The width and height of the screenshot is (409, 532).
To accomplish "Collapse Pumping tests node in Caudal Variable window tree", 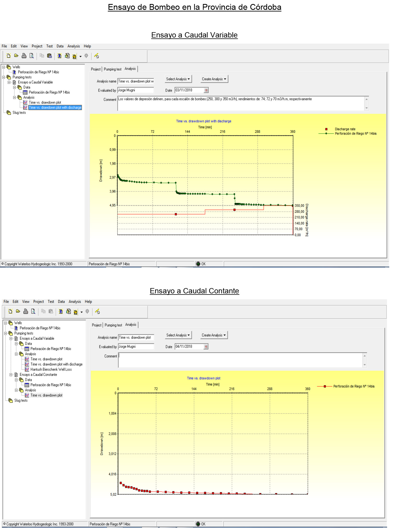I will pos(4,77).
